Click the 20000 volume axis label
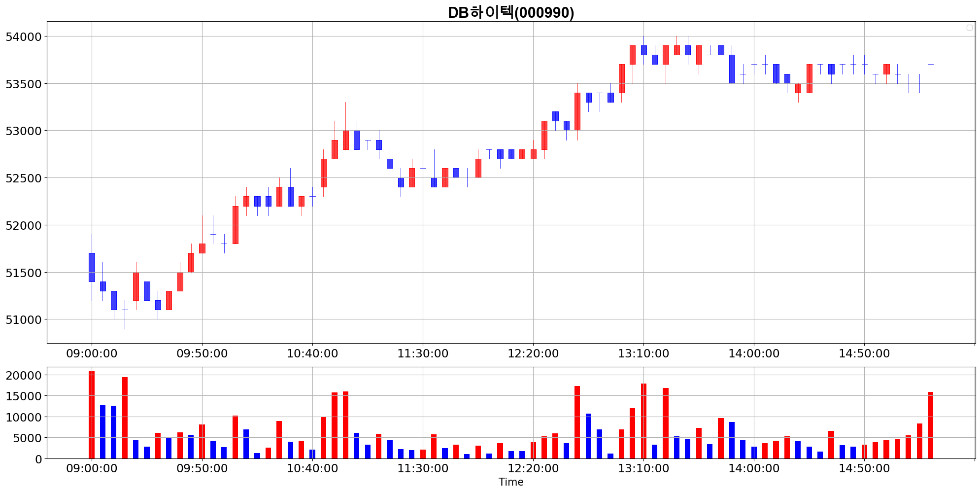This screenshot has width=980, height=492. pos(23,375)
